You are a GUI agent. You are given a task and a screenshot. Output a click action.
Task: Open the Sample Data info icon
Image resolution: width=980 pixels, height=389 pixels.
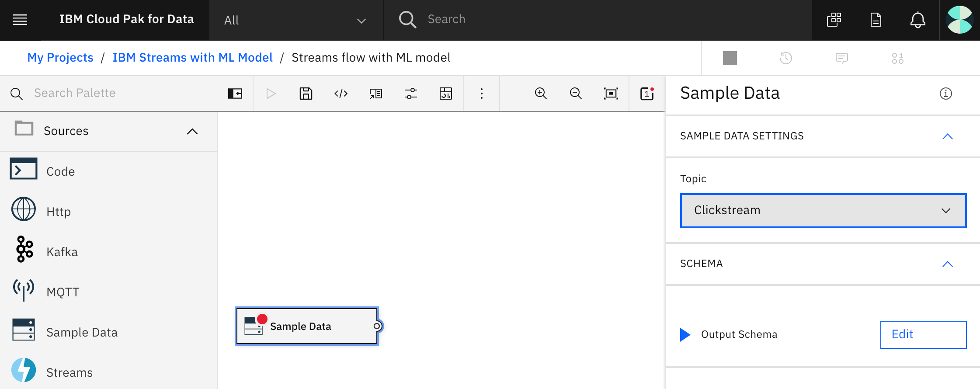click(x=946, y=94)
